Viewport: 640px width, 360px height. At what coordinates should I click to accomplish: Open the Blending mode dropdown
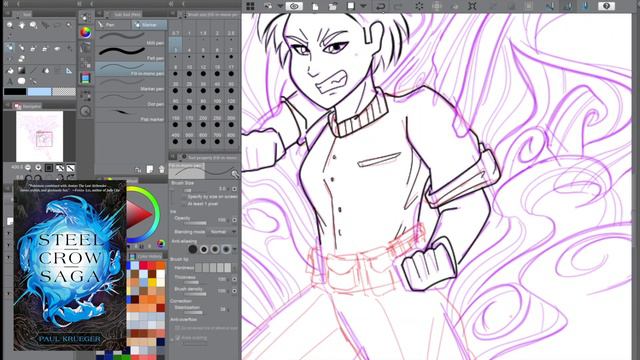pos(222,231)
